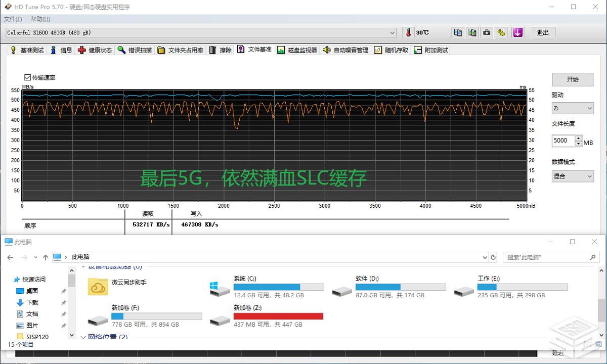Click the purple download update icon
607x364 pixels.
coord(517,32)
